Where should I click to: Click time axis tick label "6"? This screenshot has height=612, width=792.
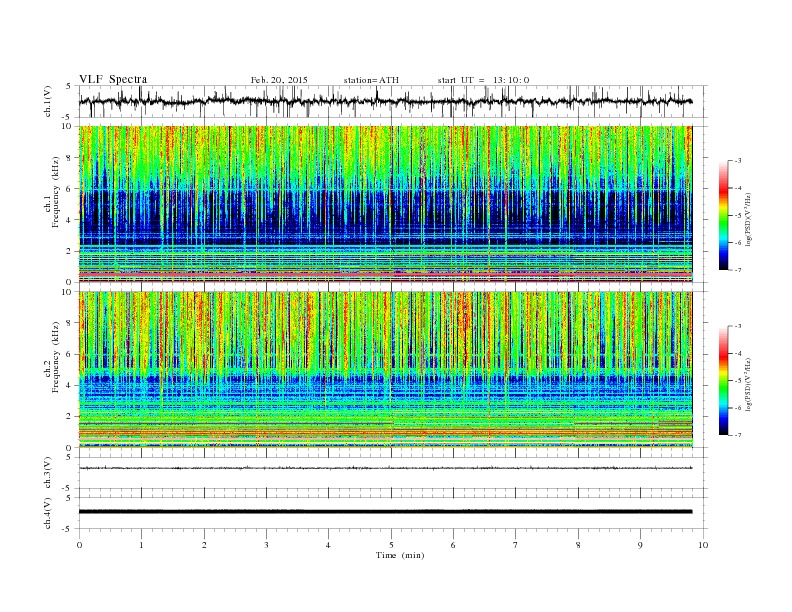(453, 545)
